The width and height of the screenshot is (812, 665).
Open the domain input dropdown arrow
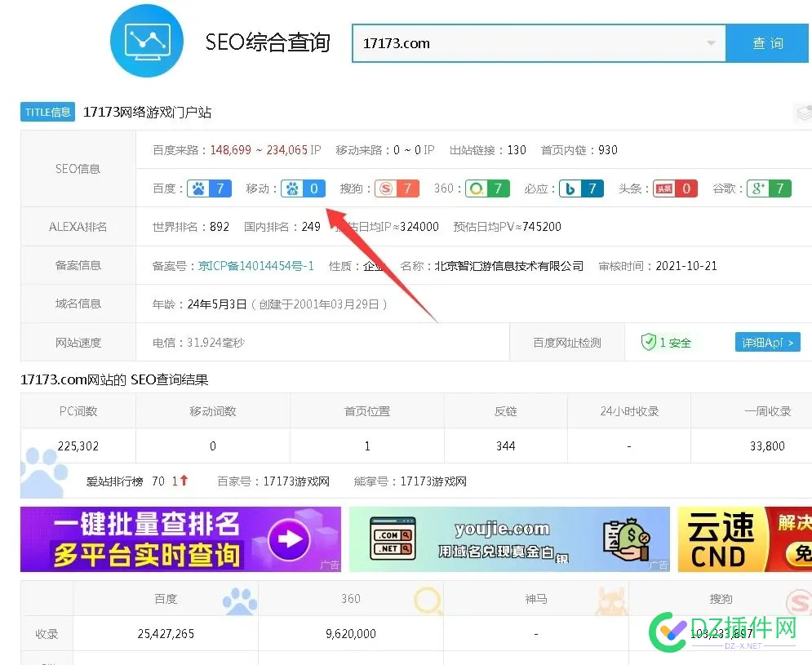pyautogui.click(x=711, y=43)
